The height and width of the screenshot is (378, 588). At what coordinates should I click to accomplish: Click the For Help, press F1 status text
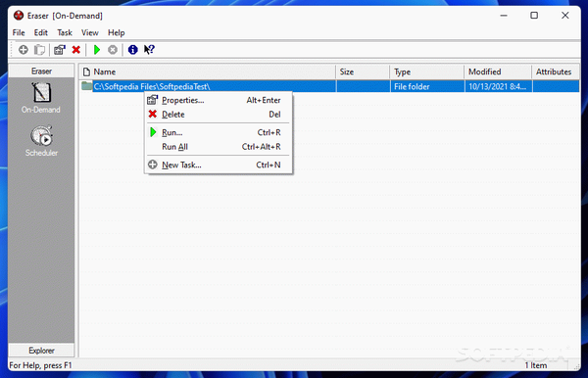(x=40, y=365)
